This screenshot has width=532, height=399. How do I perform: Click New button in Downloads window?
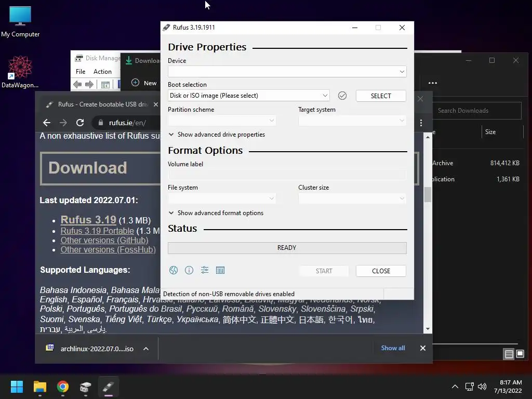click(144, 83)
